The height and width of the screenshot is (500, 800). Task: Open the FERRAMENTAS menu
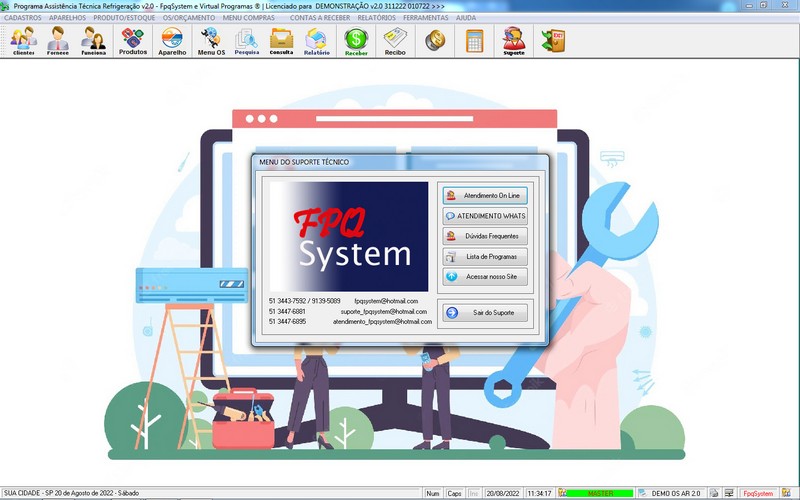tap(426, 17)
